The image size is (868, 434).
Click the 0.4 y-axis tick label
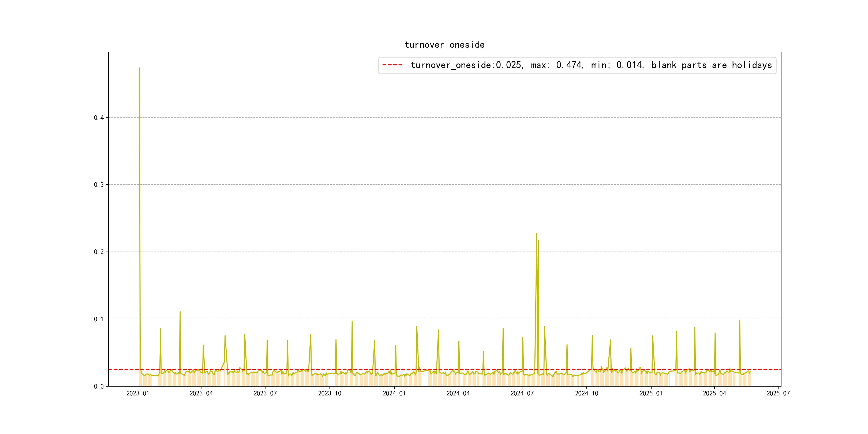click(x=99, y=118)
